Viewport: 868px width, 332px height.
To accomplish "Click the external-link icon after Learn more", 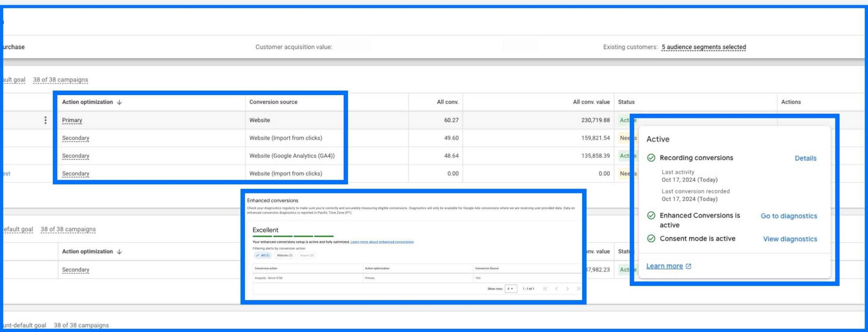I will pos(688,266).
